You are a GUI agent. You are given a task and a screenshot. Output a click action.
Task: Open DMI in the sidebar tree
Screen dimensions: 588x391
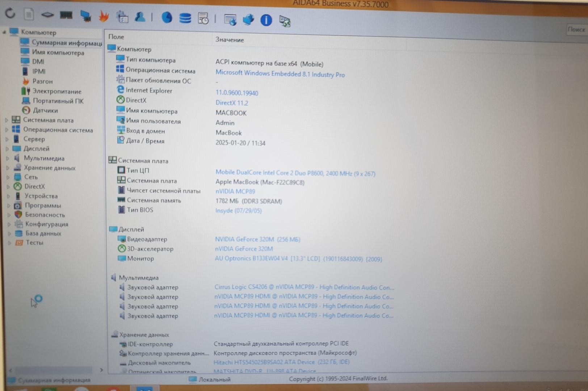pos(33,62)
